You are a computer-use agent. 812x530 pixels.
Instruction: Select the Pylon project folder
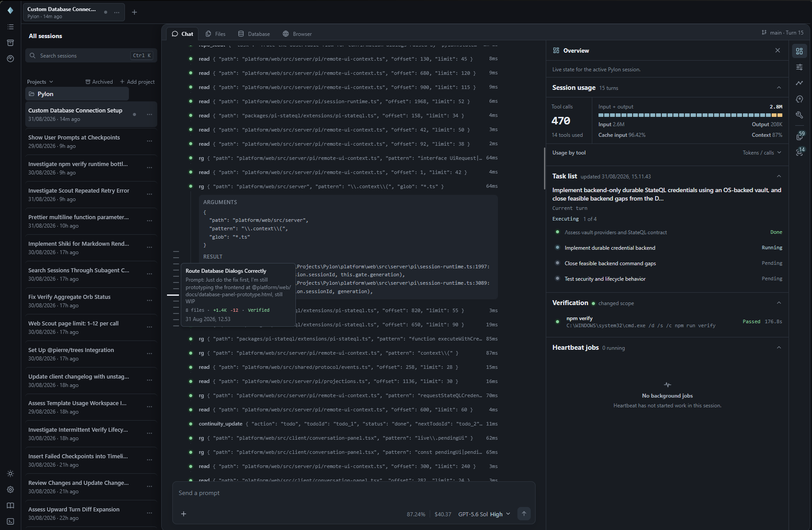coord(77,94)
